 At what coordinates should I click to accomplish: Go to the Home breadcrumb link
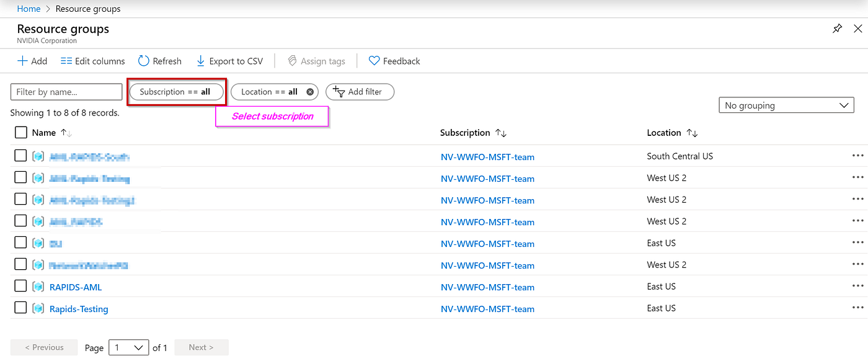(x=29, y=9)
